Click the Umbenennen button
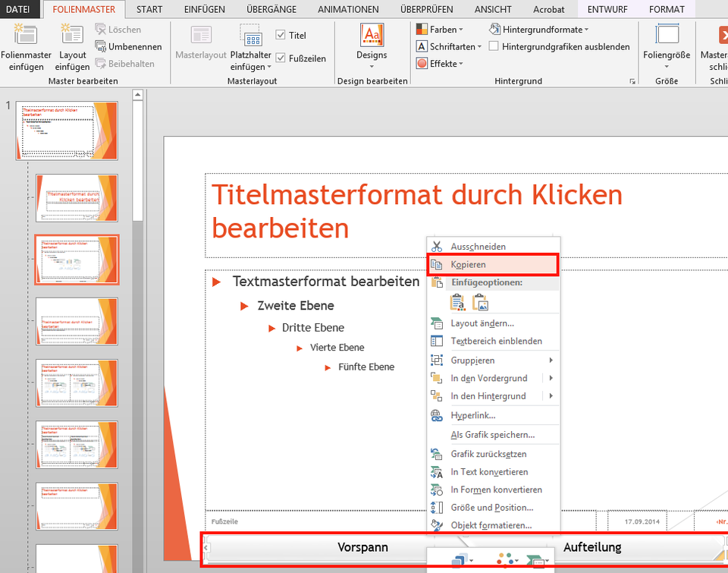Viewport: 728px width, 573px height. click(x=128, y=46)
